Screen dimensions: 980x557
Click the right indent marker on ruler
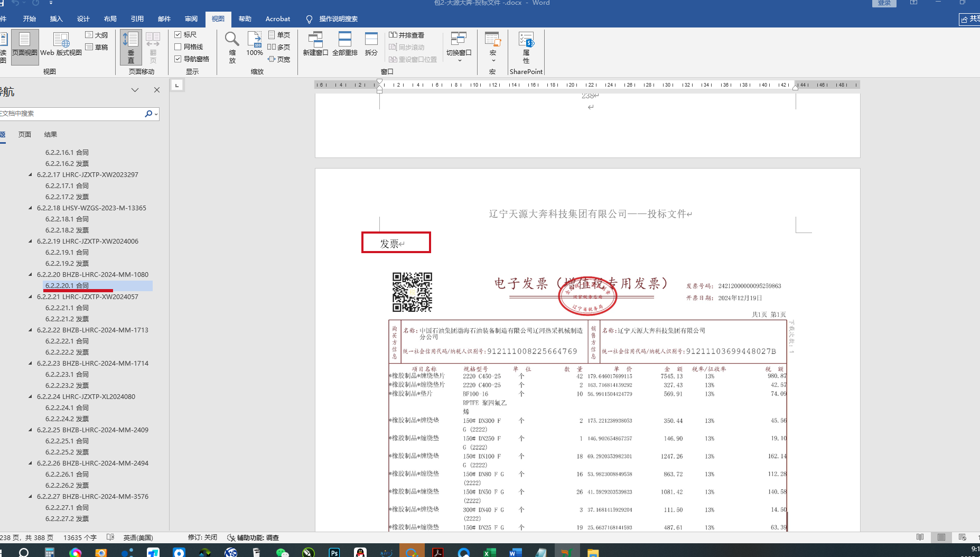[x=796, y=87]
